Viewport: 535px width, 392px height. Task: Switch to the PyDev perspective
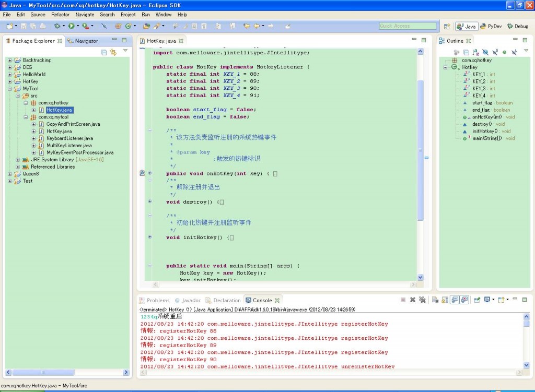pos(491,26)
